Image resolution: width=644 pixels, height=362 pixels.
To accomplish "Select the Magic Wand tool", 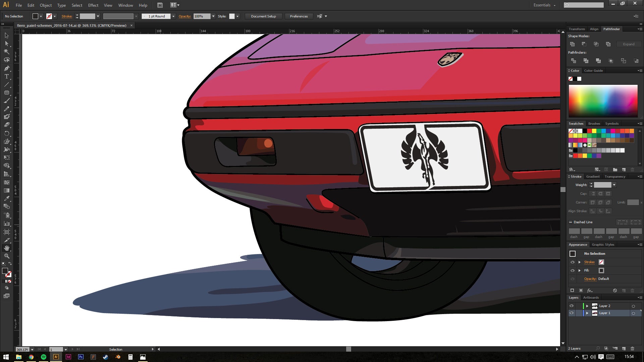I will 6,52.
